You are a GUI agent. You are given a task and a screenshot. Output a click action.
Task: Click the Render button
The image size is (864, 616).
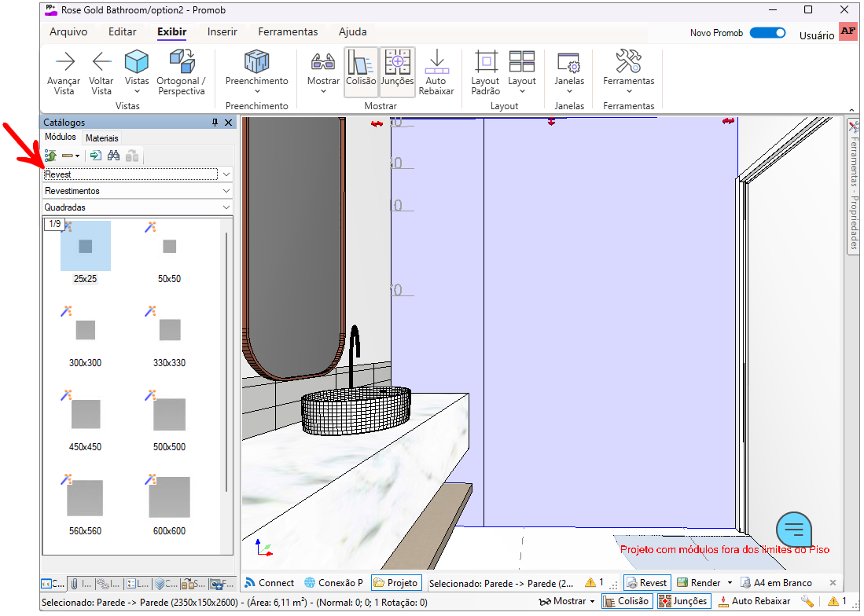click(699, 583)
